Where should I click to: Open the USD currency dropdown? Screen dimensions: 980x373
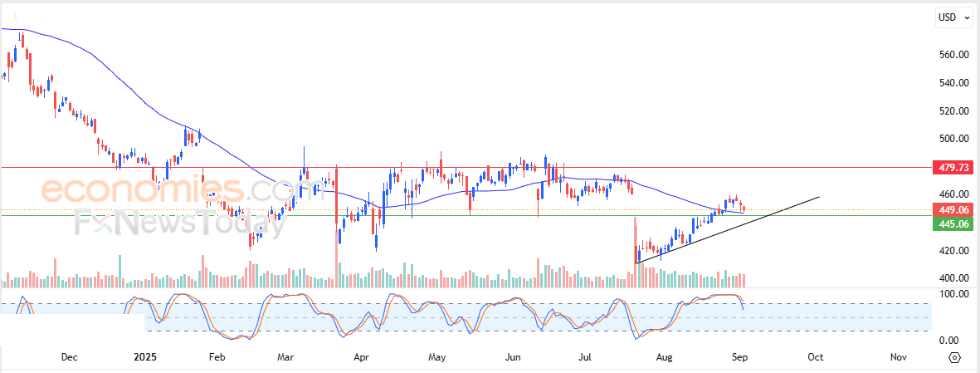click(x=953, y=17)
